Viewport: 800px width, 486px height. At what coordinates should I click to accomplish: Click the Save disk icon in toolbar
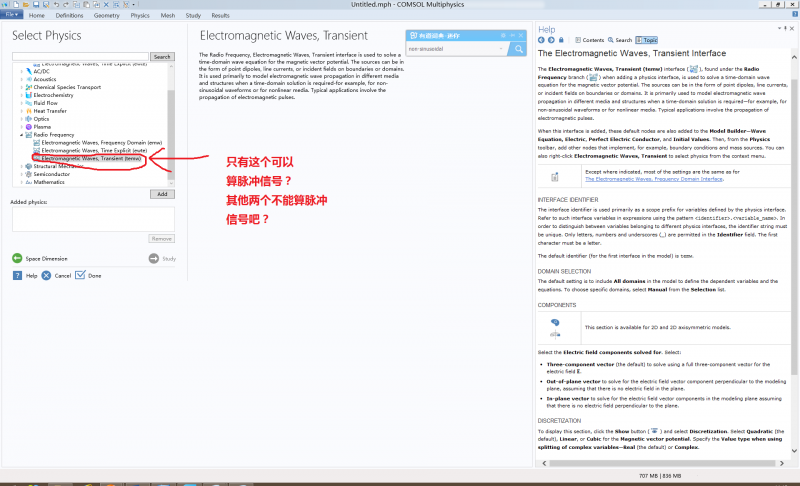(x=36, y=4)
